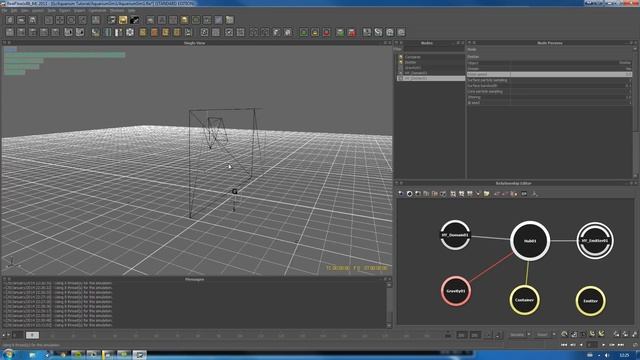Click the white circle icon in Relationship Editor toolbar
Viewport: 640px width, 360px height.
[x=409, y=193]
